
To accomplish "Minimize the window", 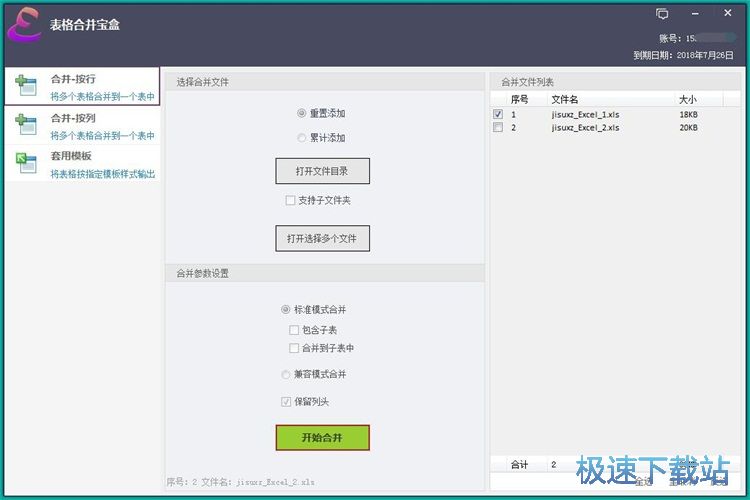I will 695,14.
